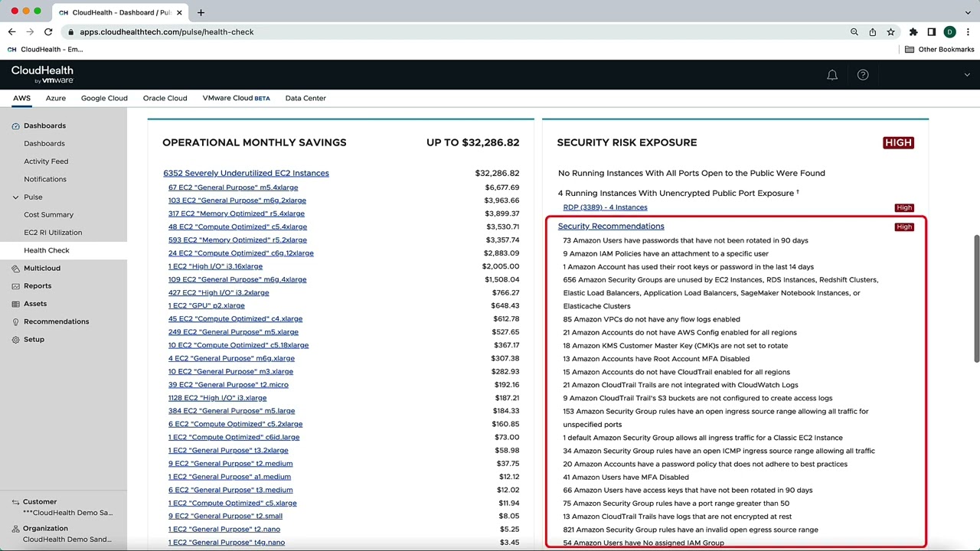Switch to the Azure tab
The height and width of the screenshot is (551, 980).
coord(55,98)
